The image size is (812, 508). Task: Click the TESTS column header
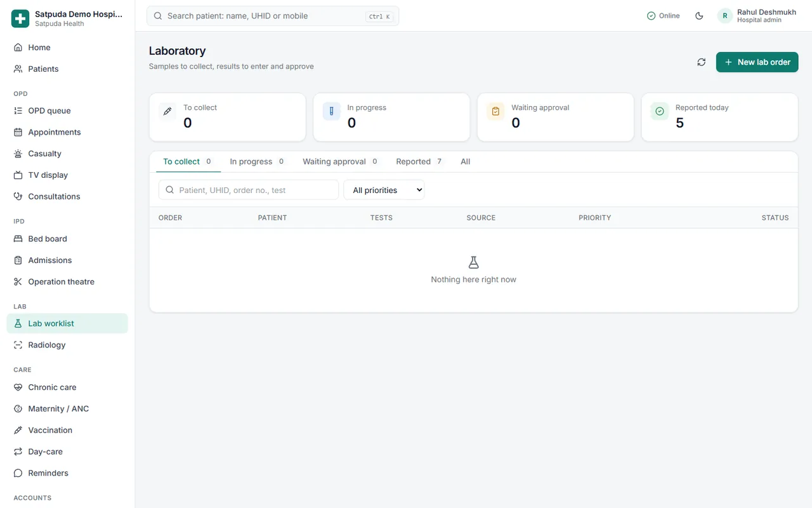point(381,218)
